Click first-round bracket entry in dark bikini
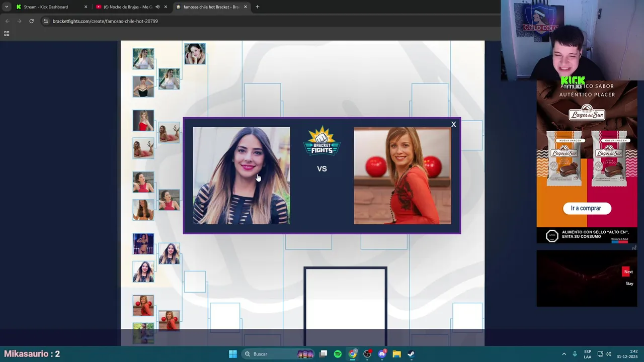Viewport: 644px width, 362px height. (x=143, y=244)
